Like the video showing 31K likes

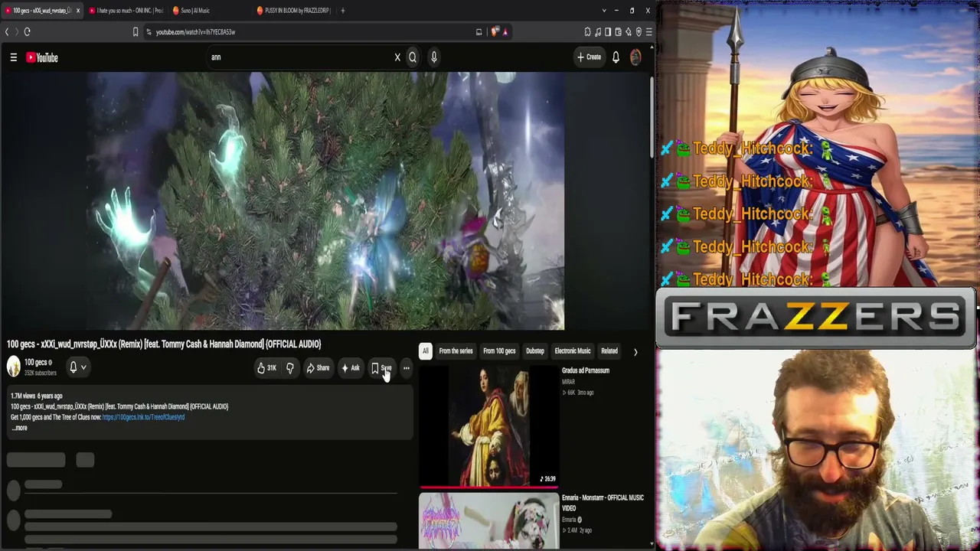267,368
